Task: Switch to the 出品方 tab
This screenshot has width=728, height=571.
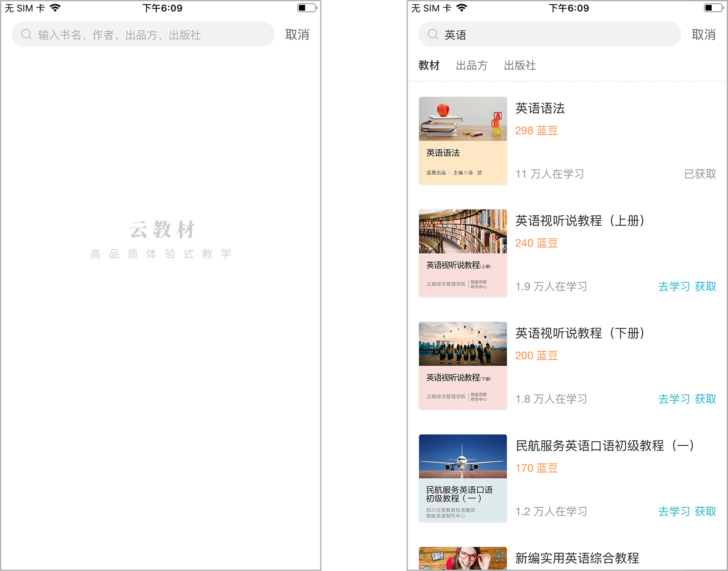Action: click(x=472, y=65)
